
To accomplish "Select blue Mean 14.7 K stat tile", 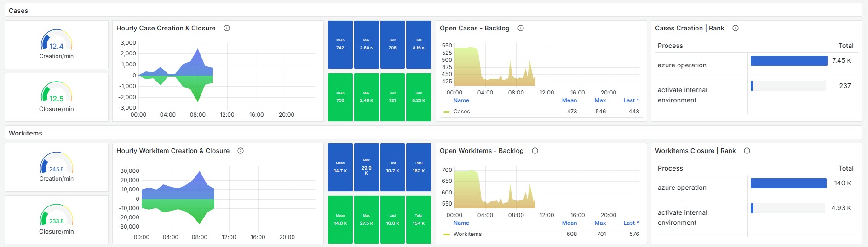I will [340, 167].
